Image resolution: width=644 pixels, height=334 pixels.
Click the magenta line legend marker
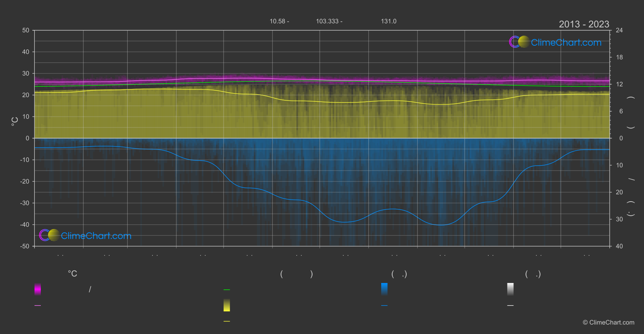pyautogui.click(x=38, y=306)
